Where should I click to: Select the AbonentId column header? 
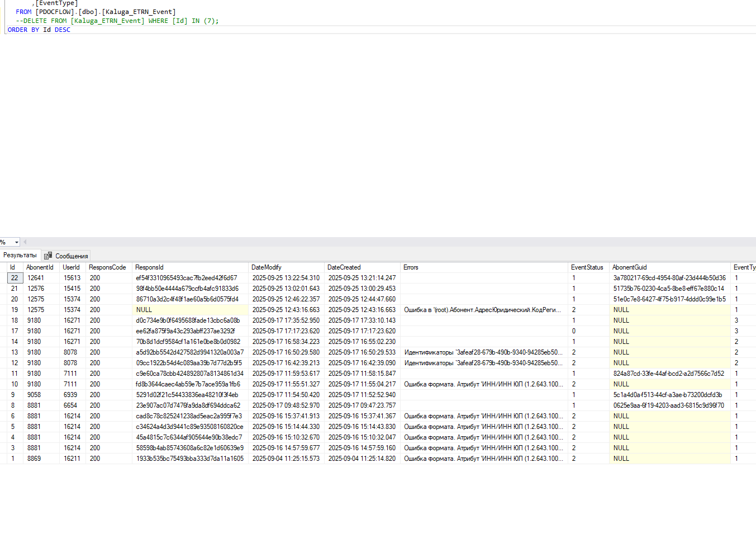[41, 267]
